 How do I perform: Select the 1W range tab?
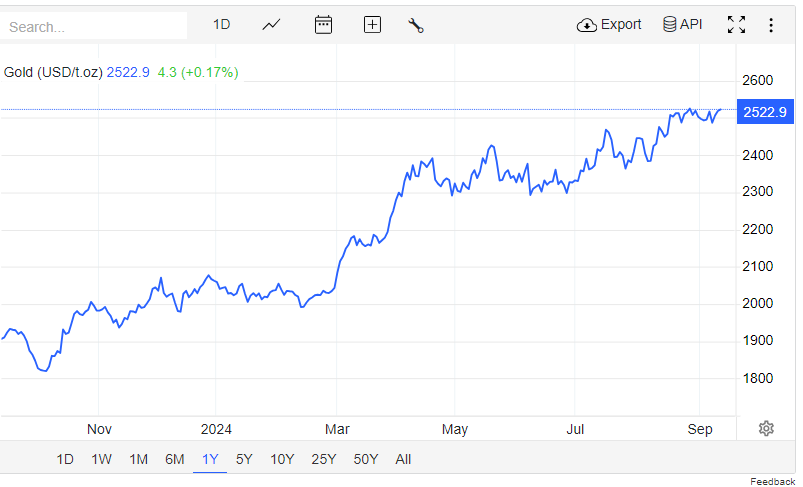point(101,459)
